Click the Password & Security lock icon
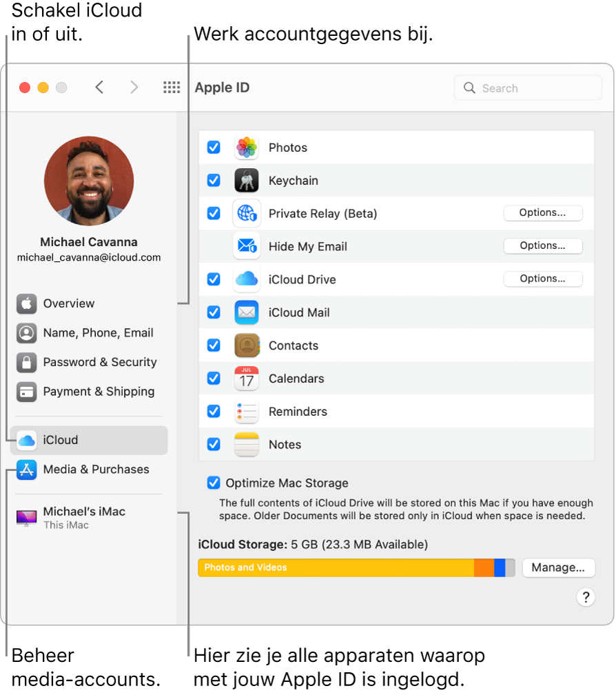 pyautogui.click(x=26, y=363)
